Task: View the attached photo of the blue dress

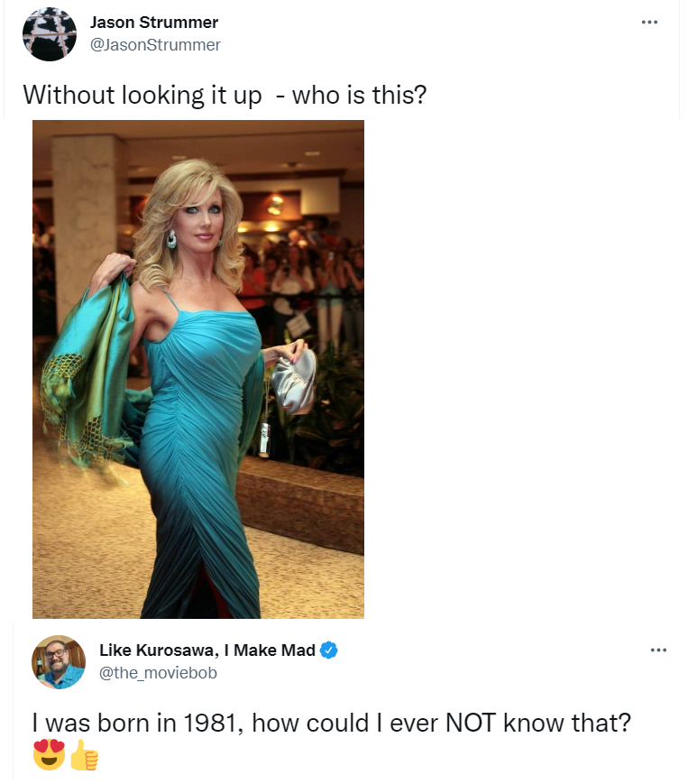Action: point(198,370)
